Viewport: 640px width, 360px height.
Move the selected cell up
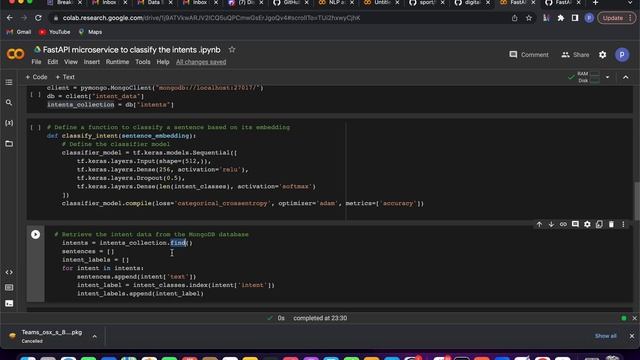[x=539, y=224]
